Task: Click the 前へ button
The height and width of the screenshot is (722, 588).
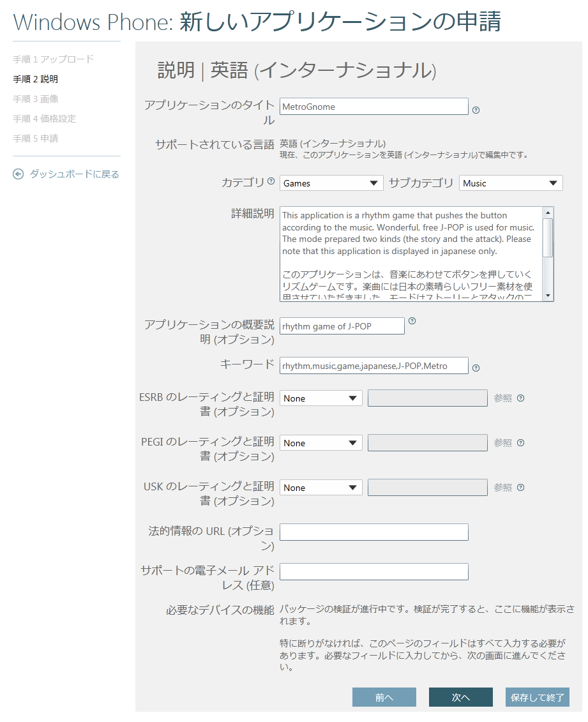Action: tap(384, 697)
